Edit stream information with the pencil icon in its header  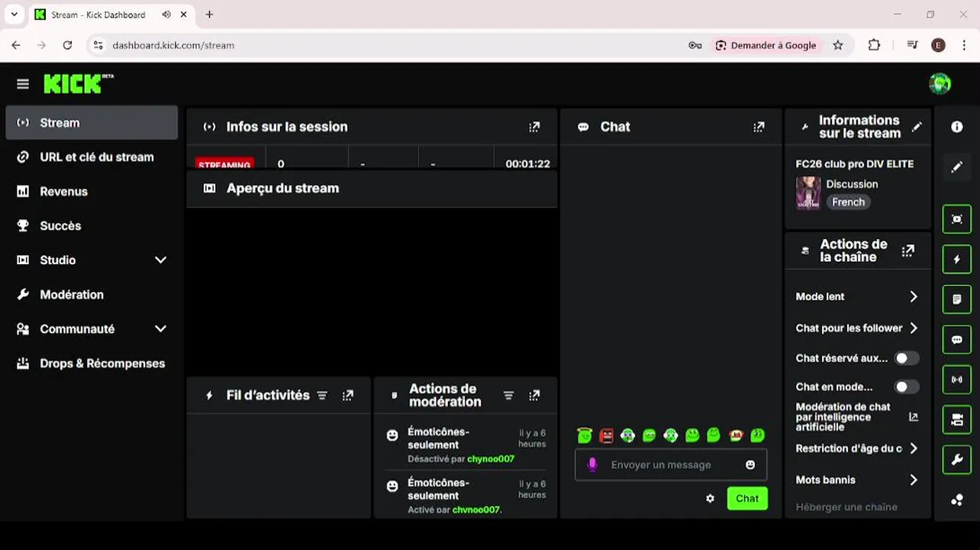[x=917, y=127]
